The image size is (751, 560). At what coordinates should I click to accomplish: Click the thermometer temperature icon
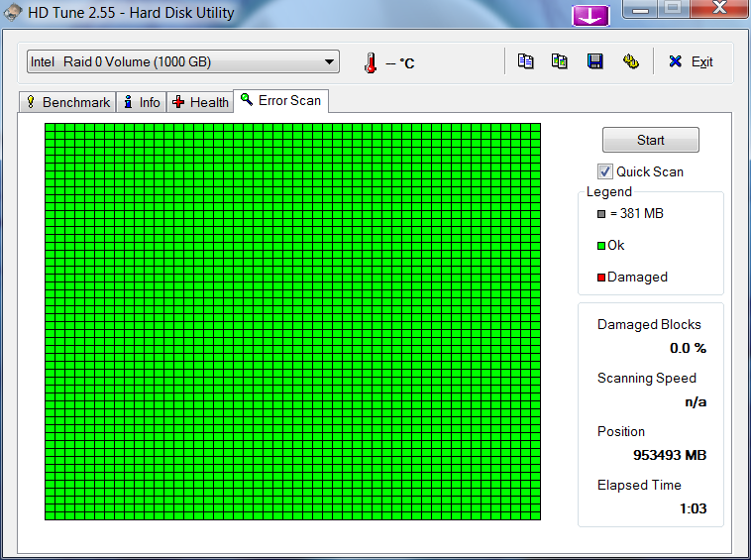[x=370, y=62]
